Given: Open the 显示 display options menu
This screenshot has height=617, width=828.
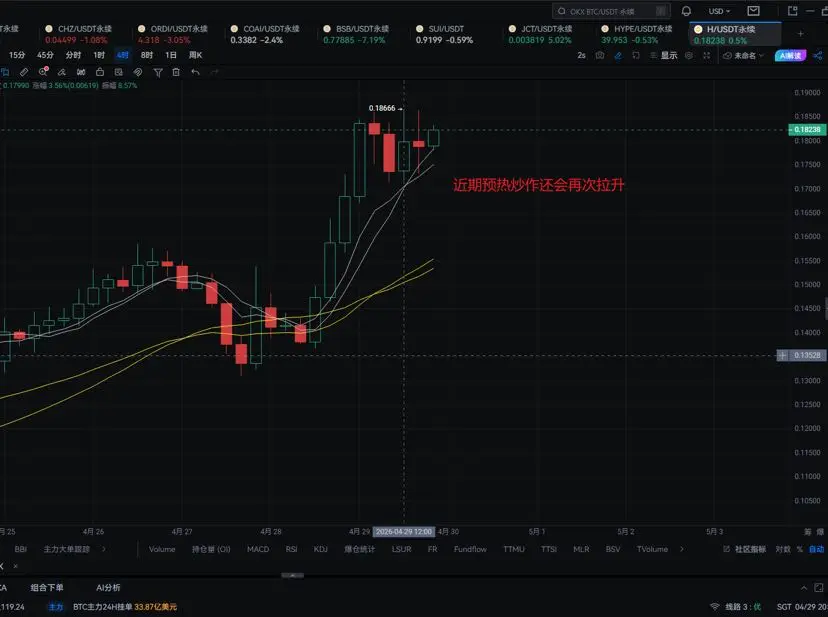Looking at the screenshot, I should click(663, 55).
